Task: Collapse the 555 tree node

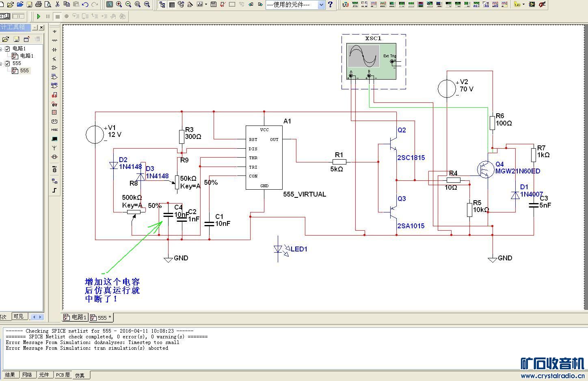Action: pos(1,63)
